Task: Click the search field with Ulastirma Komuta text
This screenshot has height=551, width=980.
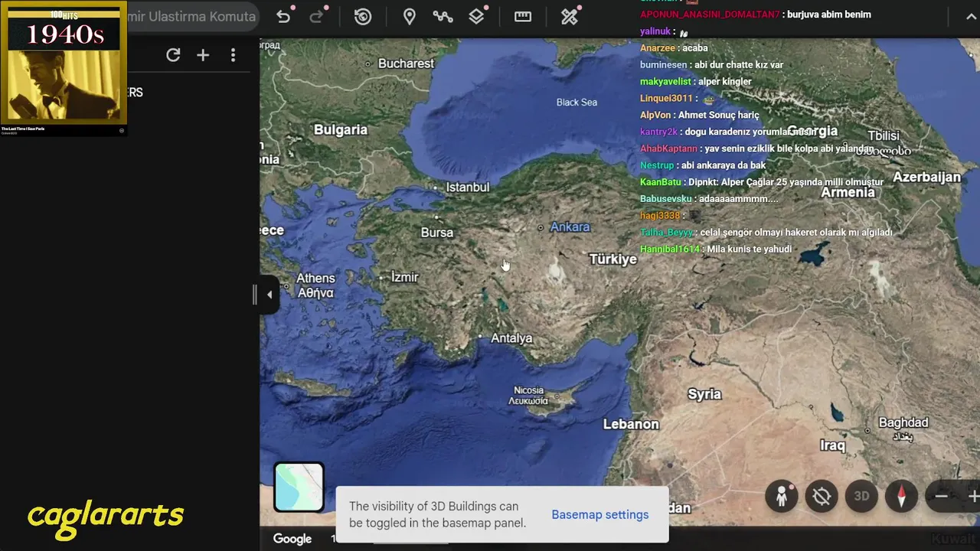Action: click(191, 16)
